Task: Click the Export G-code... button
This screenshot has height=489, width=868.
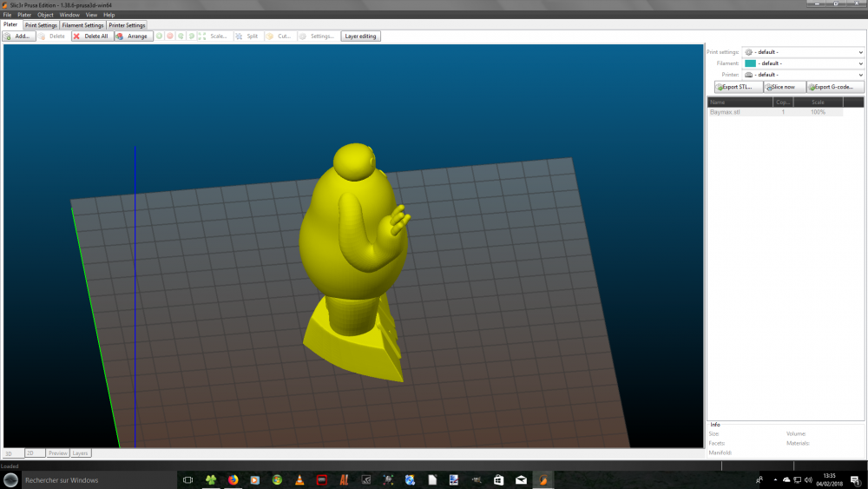Action: click(835, 87)
